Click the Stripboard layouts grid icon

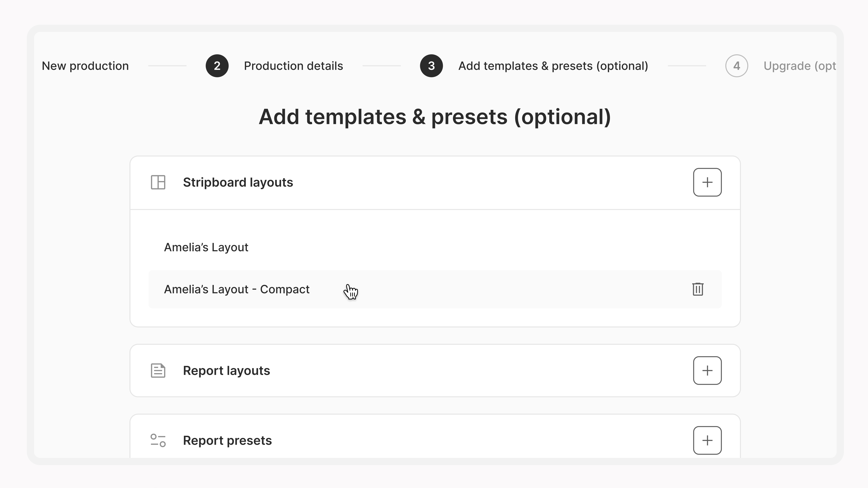coord(158,182)
